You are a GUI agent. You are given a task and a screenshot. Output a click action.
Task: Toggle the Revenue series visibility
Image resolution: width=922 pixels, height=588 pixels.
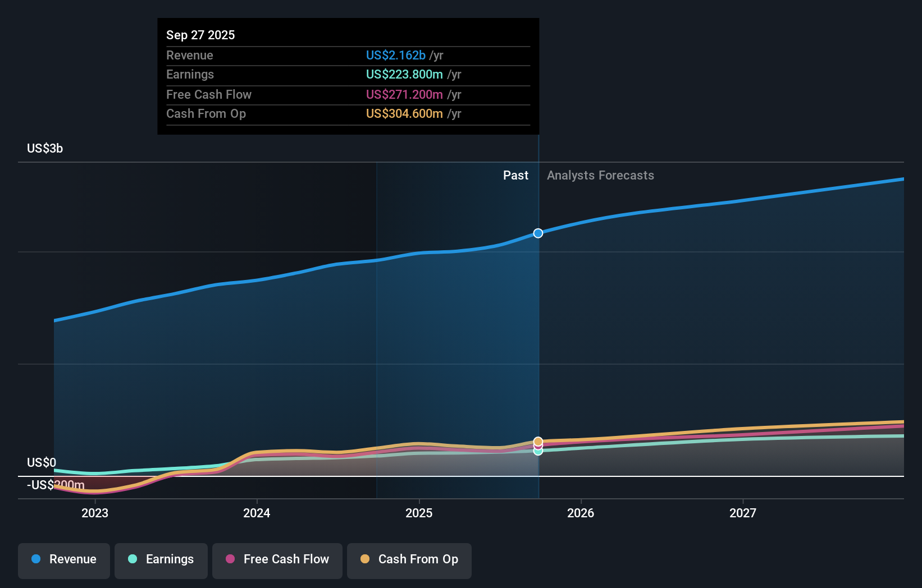point(63,559)
